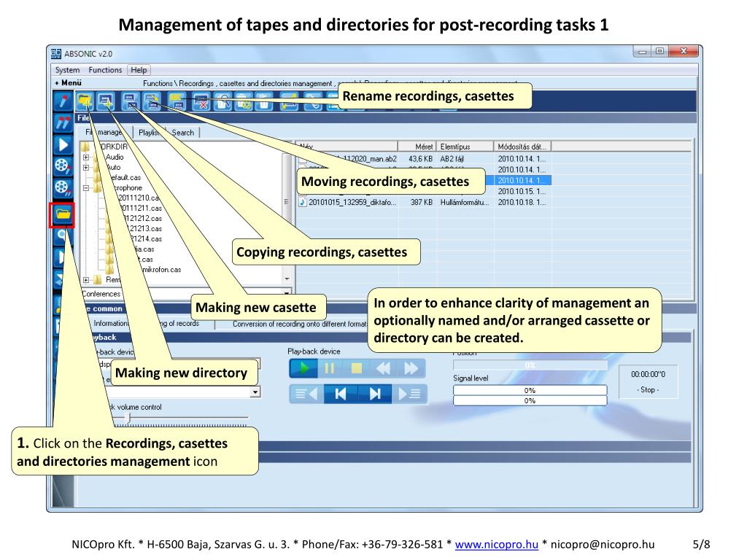Click the Rename recordings ABC toolbar icon
This screenshot has width=747, height=560.
coord(177,101)
